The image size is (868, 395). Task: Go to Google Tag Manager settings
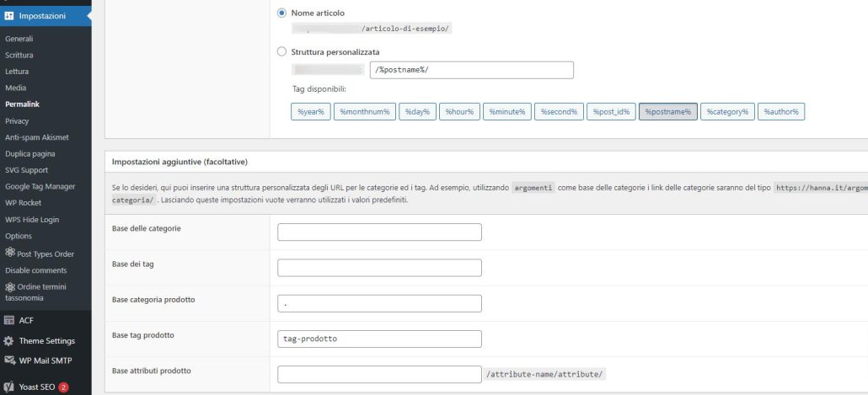click(x=40, y=186)
